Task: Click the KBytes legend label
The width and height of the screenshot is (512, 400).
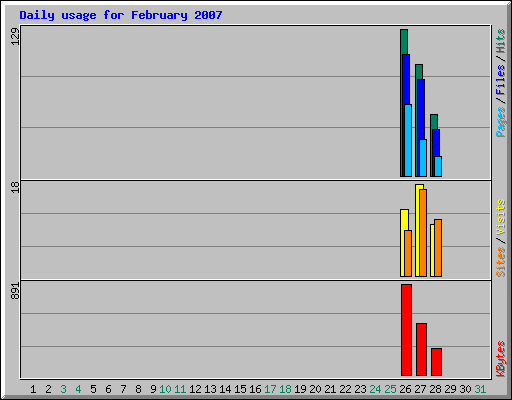Action: pos(500,359)
